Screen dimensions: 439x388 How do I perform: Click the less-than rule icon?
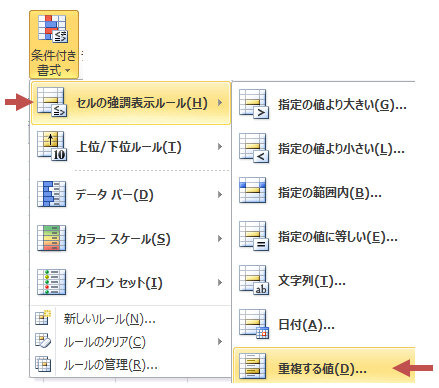(x=254, y=148)
